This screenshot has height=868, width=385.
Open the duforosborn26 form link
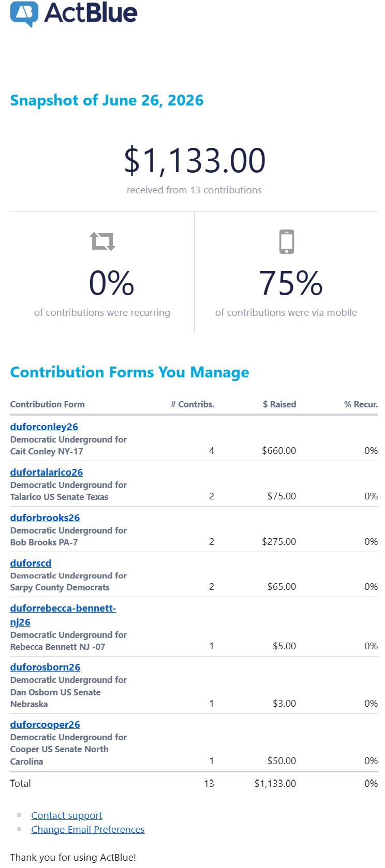pyautogui.click(x=46, y=667)
